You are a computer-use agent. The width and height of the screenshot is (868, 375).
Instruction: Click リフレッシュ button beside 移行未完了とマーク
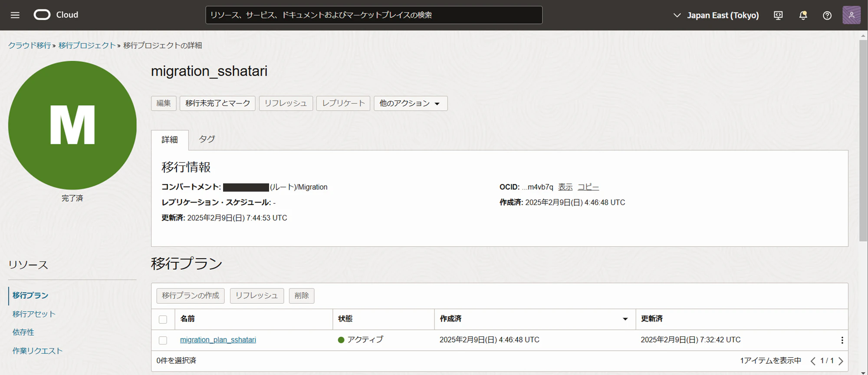point(286,103)
